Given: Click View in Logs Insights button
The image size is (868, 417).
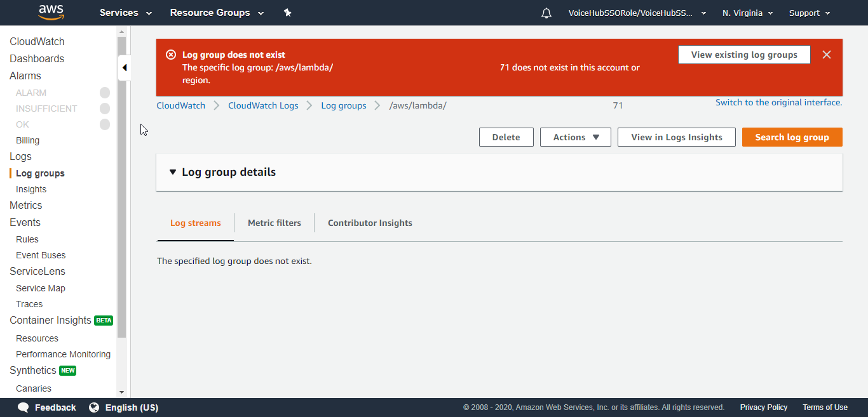Looking at the screenshot, I should point(677,137).
